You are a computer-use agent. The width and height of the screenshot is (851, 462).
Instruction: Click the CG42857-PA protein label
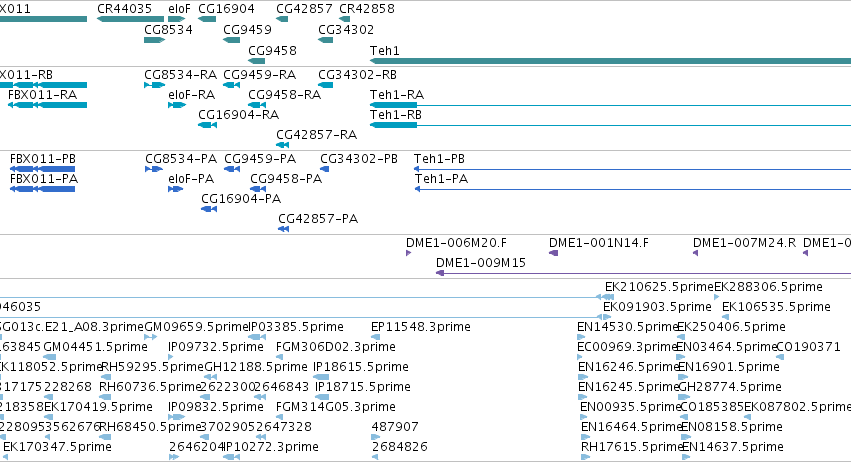(318, 219)
